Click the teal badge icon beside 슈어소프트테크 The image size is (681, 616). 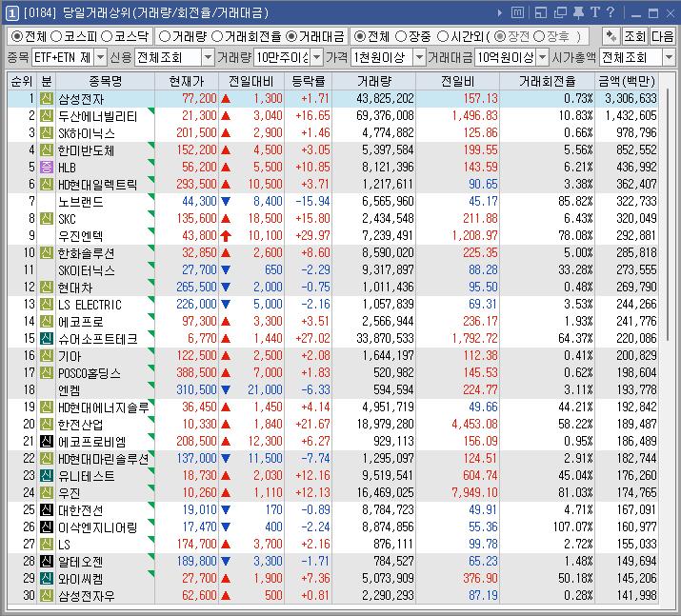tap(47, 338)
